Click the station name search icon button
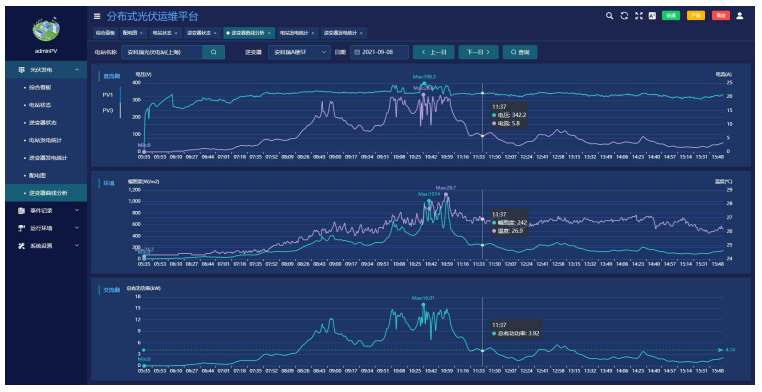Viewport: 762px width, 392px height. point(213,52)
